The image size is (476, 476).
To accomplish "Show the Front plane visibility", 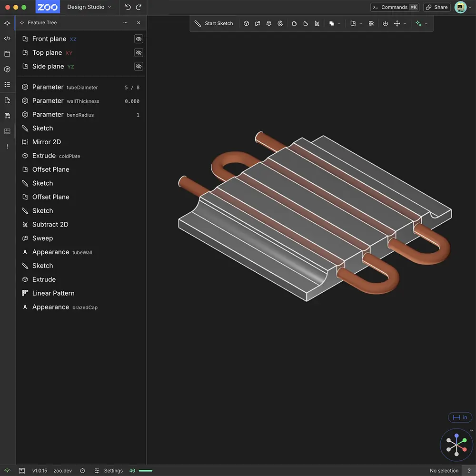I will pyautogui.click(x=139, y=39).
